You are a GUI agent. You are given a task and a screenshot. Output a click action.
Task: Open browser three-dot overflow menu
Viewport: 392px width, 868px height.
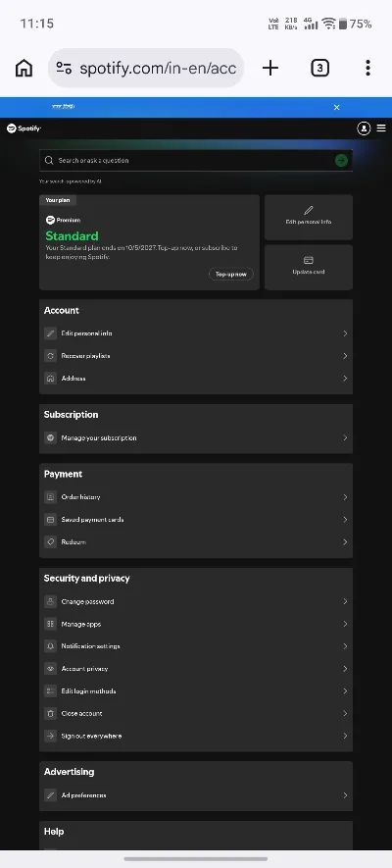pos(367,68)
